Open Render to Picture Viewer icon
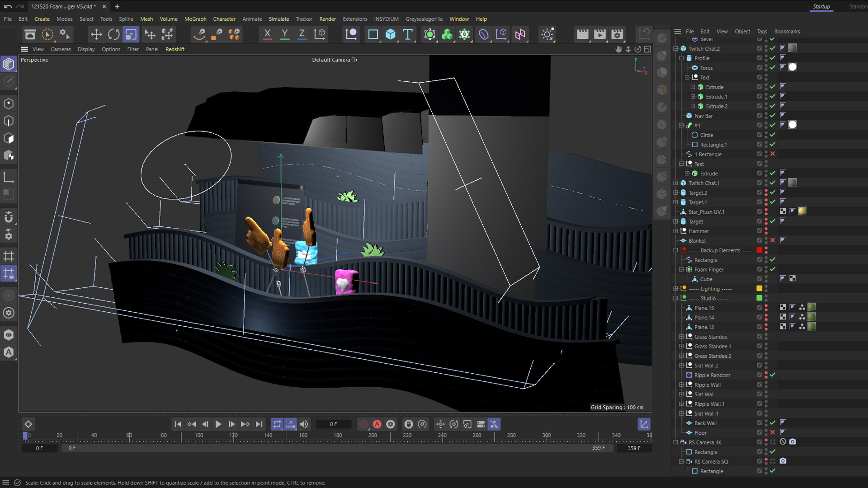The height and width of the screenshot is (488, 868). [x=600, y=34]
